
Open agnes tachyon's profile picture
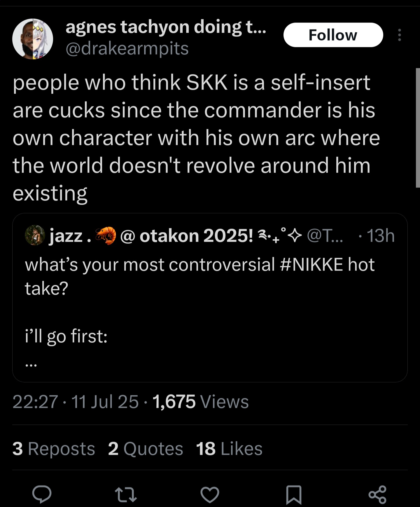[33, 39]
